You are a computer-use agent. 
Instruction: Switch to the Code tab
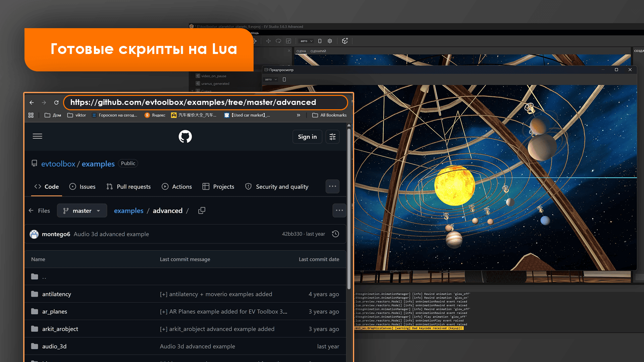47,187
